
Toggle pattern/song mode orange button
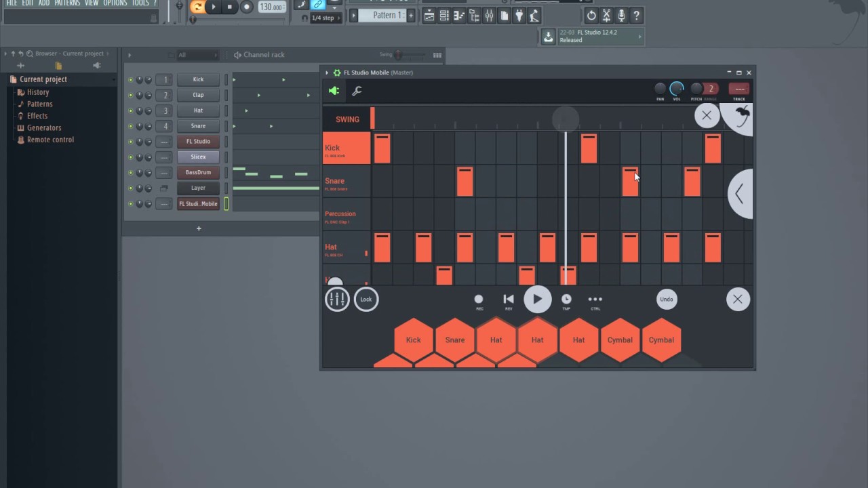point(197,7)
